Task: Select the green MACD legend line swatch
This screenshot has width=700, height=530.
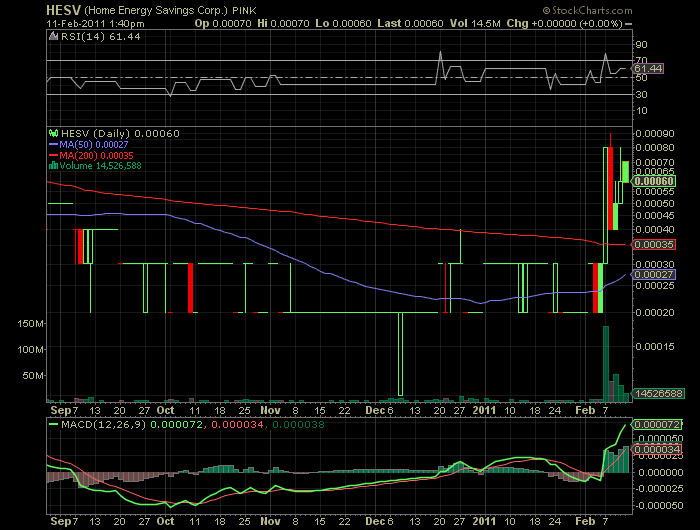Action: (x=53, y=425)
